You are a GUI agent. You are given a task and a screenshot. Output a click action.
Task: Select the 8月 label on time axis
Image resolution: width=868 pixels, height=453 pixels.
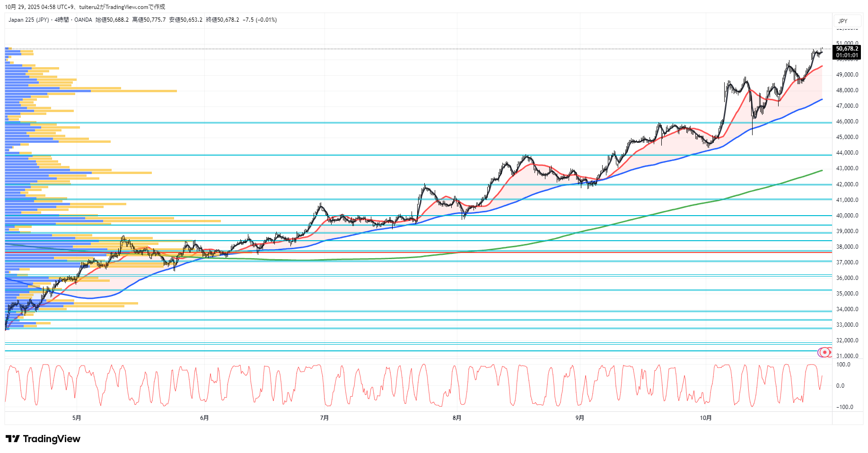pyautogui.click(x=457, y=418)
